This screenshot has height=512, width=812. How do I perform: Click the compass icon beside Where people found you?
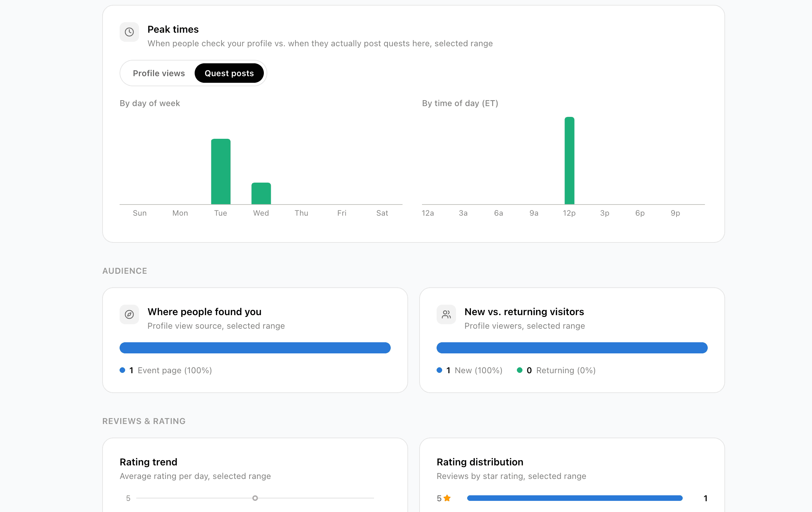[129, 314]
